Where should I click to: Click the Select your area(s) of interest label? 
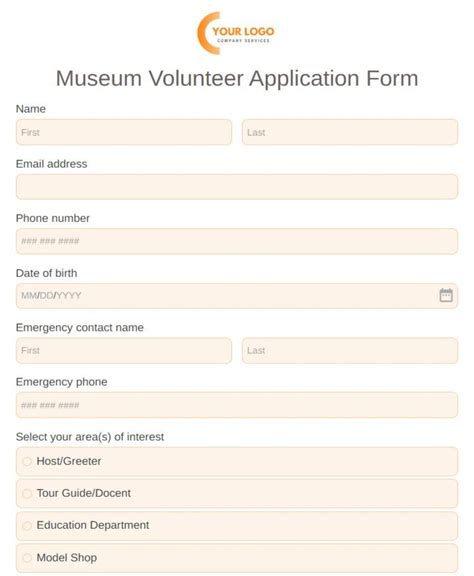click(x=90, y=437)
